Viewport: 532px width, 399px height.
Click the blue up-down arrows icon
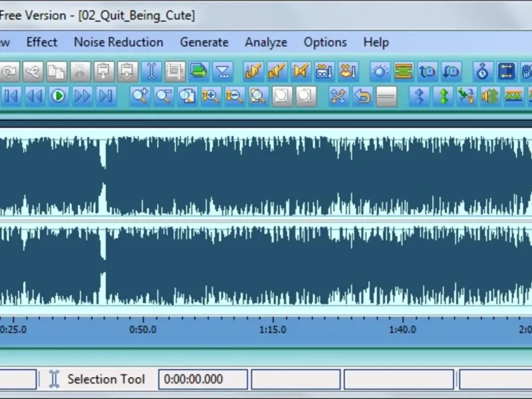[x=420, y=96]
